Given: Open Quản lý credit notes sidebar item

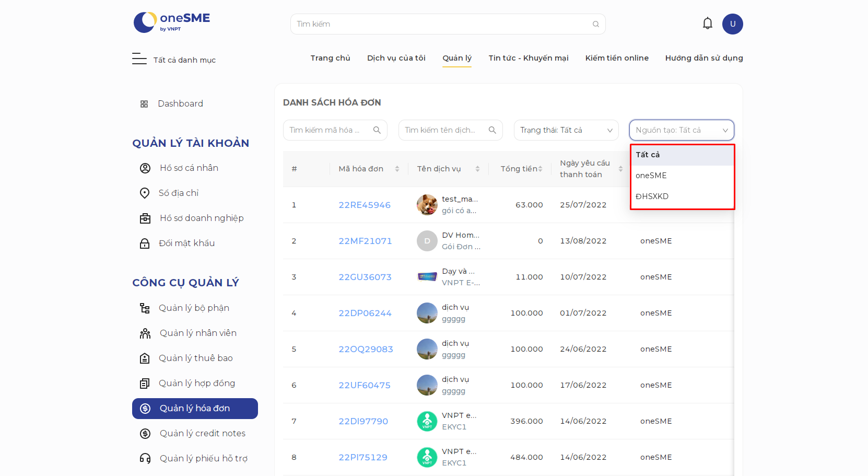Looking at the screenshot, I should click(x=202, y=434).
